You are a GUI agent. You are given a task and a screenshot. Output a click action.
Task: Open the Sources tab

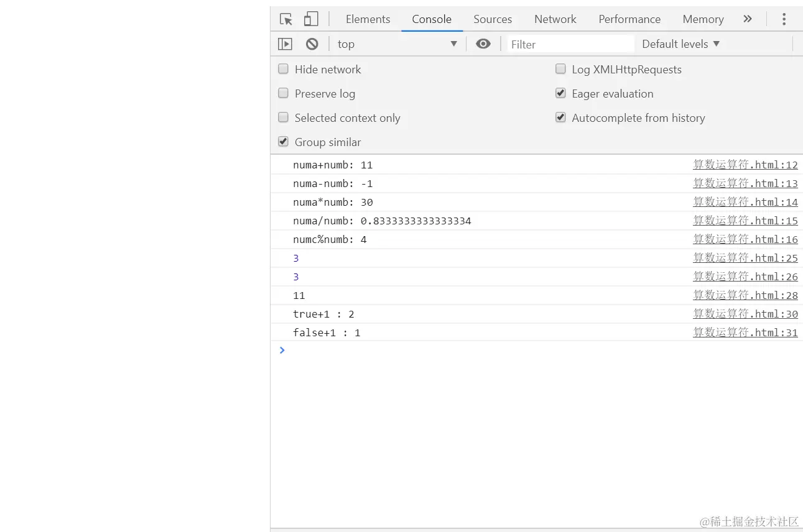(493, 19)
